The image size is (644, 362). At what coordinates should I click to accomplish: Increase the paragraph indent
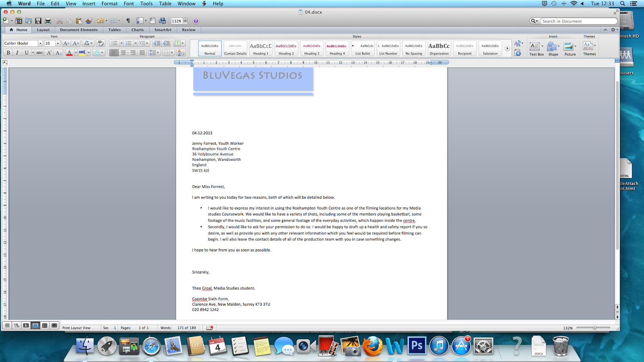(166, 43)
